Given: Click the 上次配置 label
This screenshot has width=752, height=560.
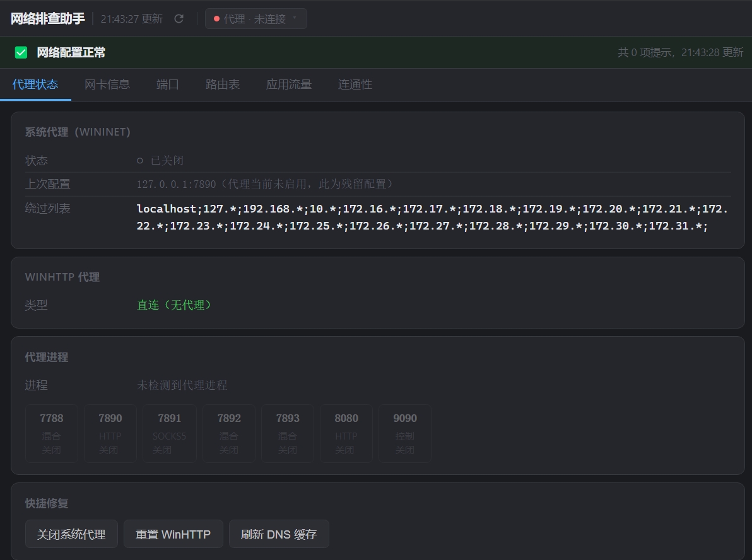Looking at the screenshot, I should tap(47, 184).
